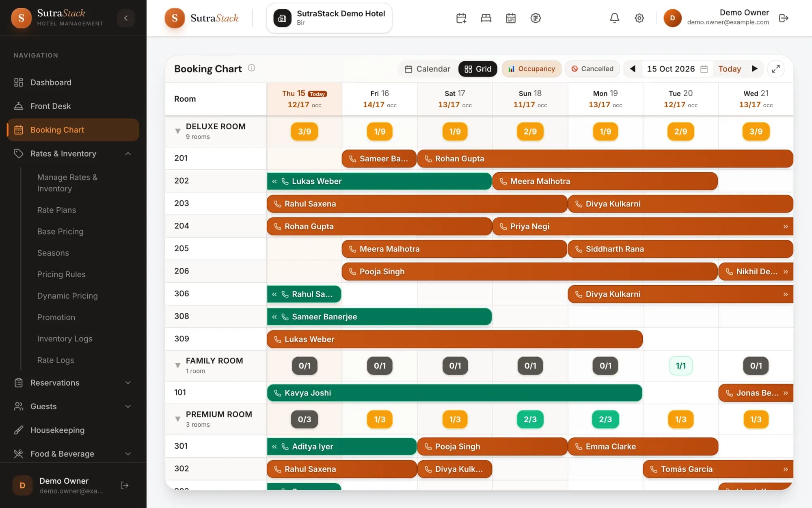
Task: Open Kavya Joshi booking in room 101
Action: point(455,393)
